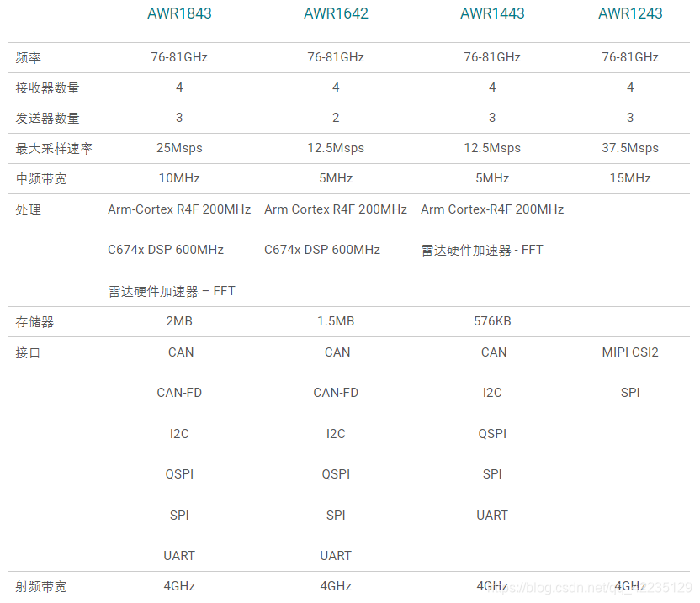Select the 发送器数量 row label
Viewport: 700px width, 603px height.
[x=47, y=119]
